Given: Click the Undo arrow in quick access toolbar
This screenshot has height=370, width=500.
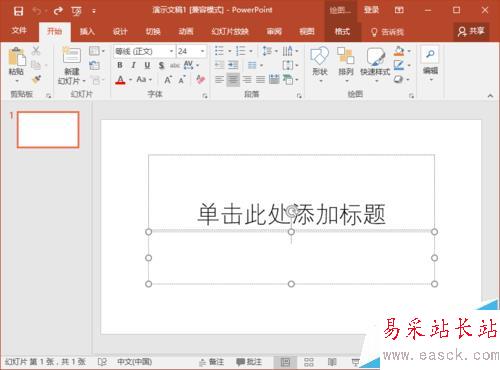Looking at the screenshot, I should point(37,11).
